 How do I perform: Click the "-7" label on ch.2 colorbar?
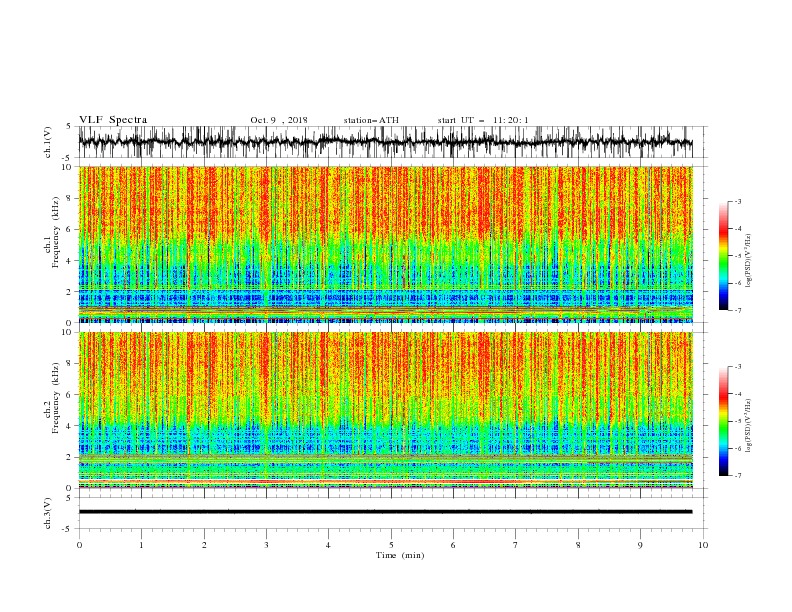[737, 475]
